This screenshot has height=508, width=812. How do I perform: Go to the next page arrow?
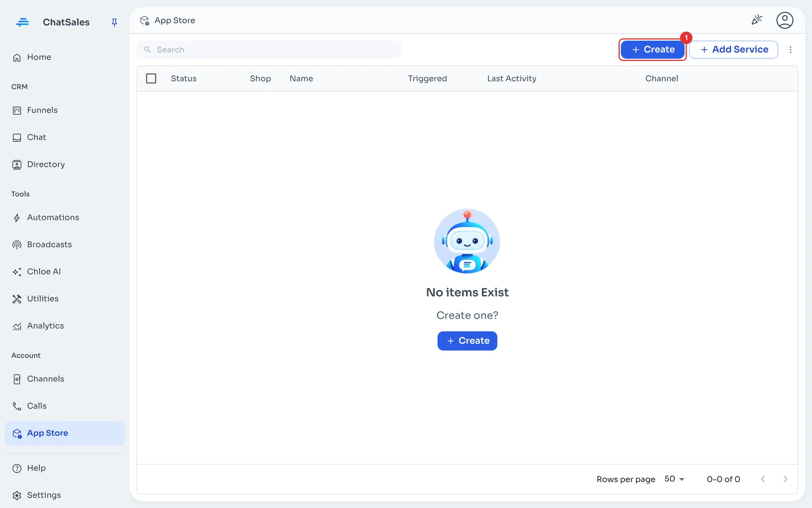785,479
